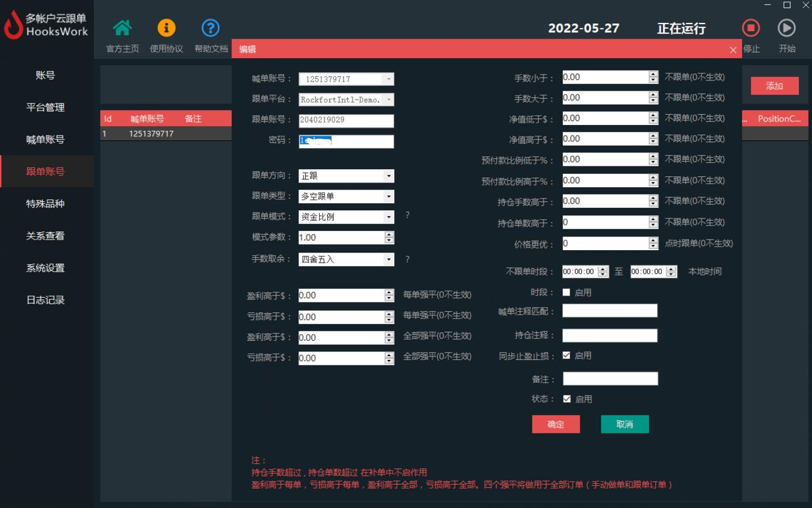Viewport: 812px width, 508px height.
Task: Open the 跟单方向 dropdown
Action: pyautogui.click(x=346, y=176)
